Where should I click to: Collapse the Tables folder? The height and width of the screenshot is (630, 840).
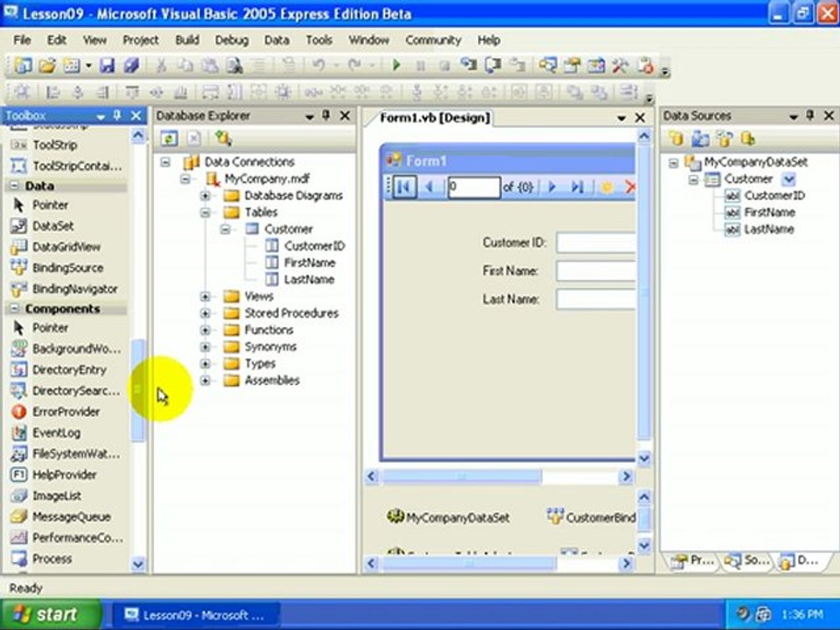click(x=205, y=213)
